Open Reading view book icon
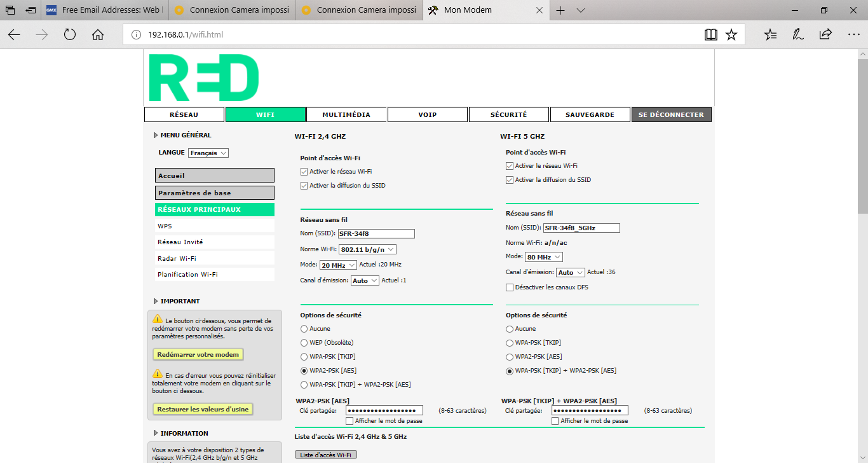The image size is (868, 463). click(711, 35)
